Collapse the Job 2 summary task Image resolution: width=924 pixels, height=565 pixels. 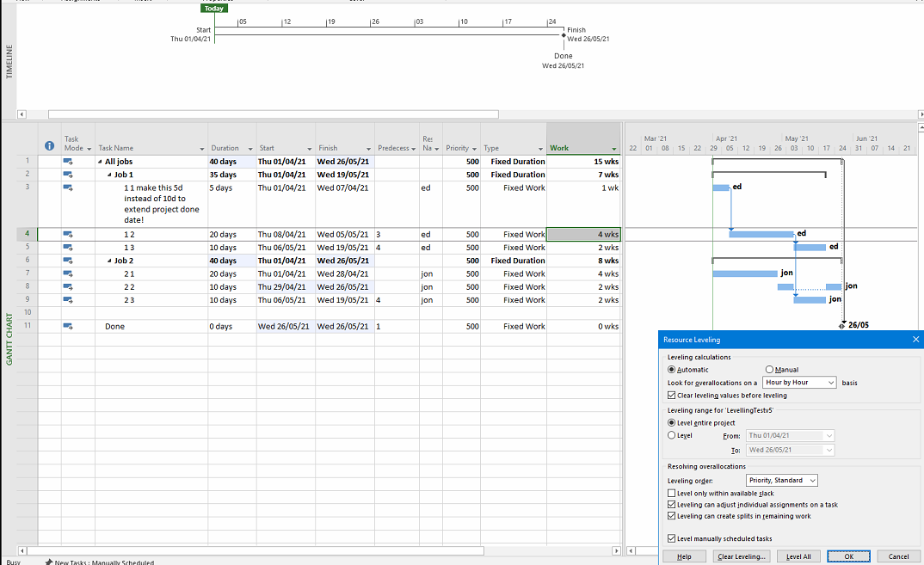click(109, 261)
